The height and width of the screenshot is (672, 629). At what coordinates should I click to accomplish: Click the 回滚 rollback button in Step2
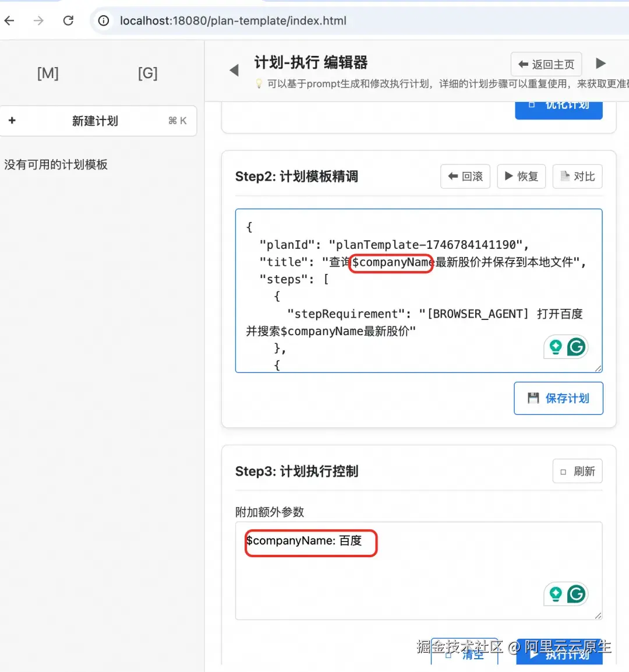point(465,176)
